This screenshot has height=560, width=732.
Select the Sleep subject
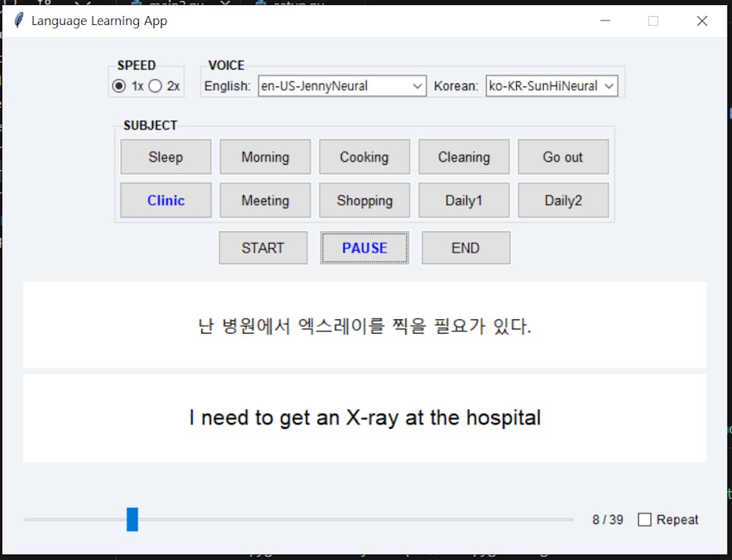click(x=165, y=157)
